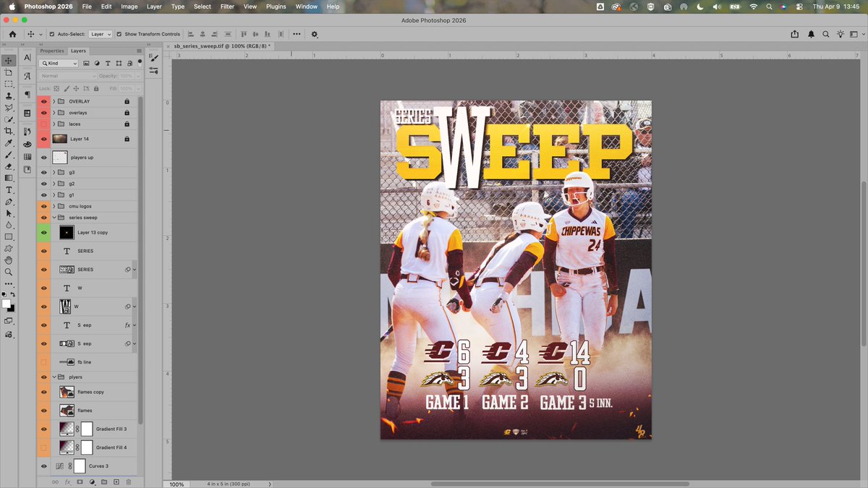The height and width of the screenshot is (488, 868).
Task: Expand effects on S eep text layer
Action: click(x=135, y=325)
